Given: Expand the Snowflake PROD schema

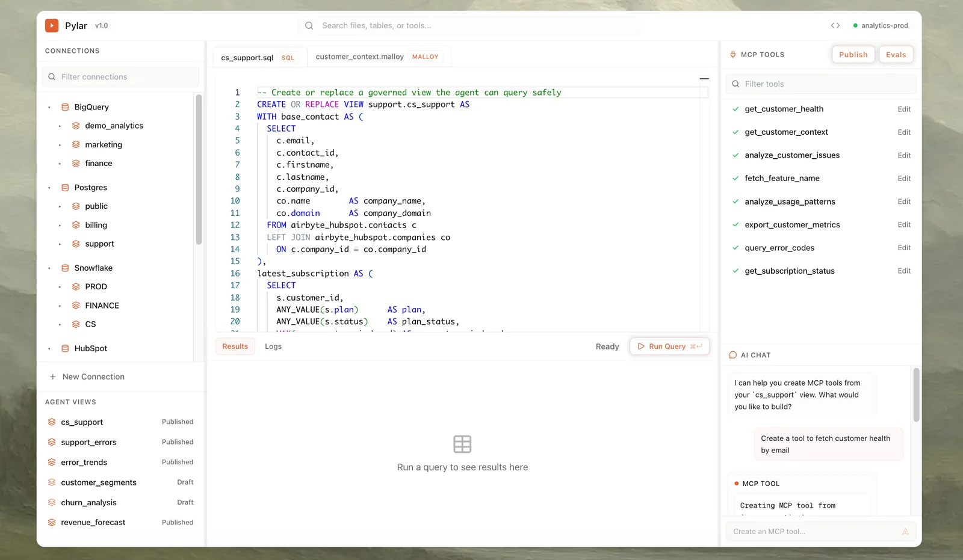Looking at the screenshot, I should (60, 286).
